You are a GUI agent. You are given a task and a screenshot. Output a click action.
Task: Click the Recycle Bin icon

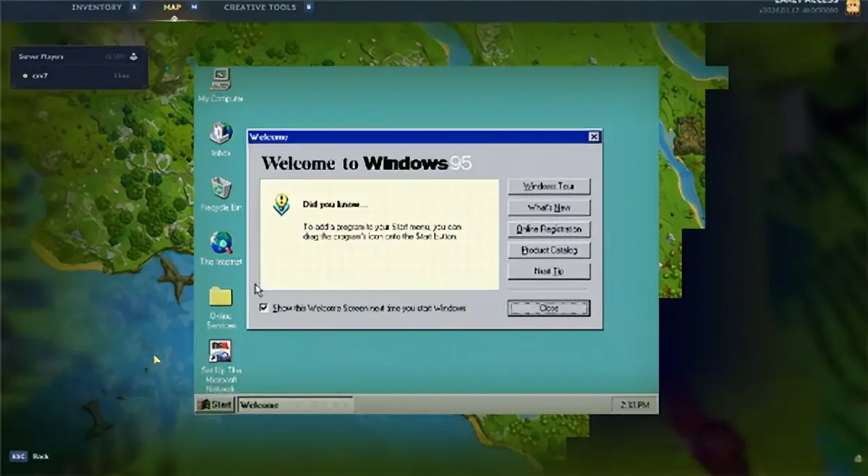click(x=221, y=188)
